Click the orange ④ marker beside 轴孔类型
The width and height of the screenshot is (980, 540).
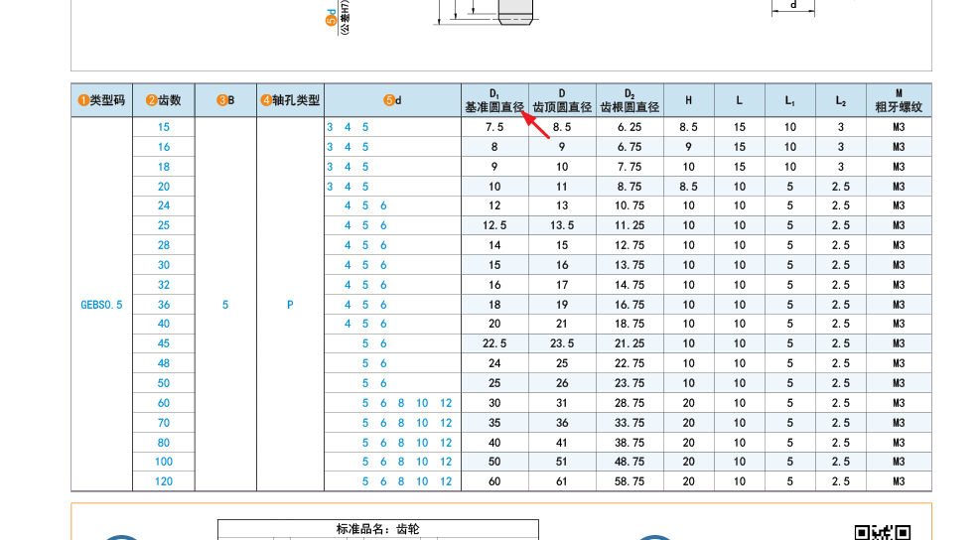(x=266, y=100)
